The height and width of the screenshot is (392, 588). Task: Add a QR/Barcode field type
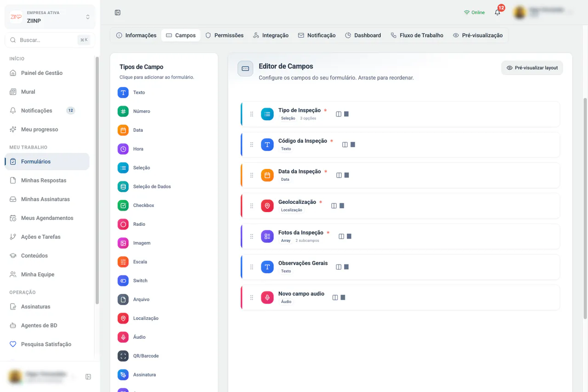tap(138, 356)
